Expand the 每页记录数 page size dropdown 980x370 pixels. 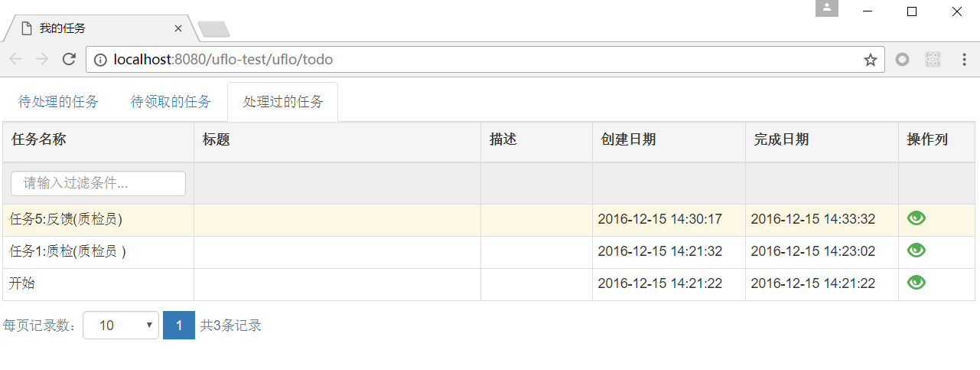[121, 326]
